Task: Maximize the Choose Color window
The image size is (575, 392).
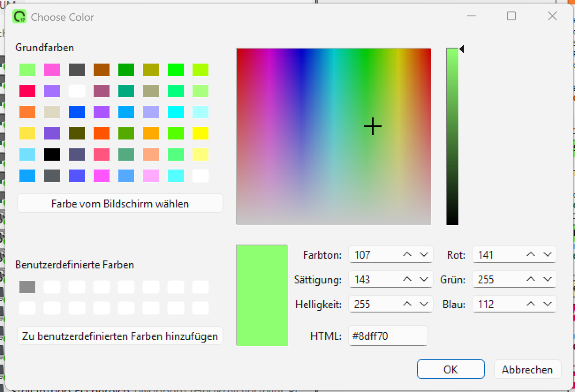Action: (x=511, y=17)
